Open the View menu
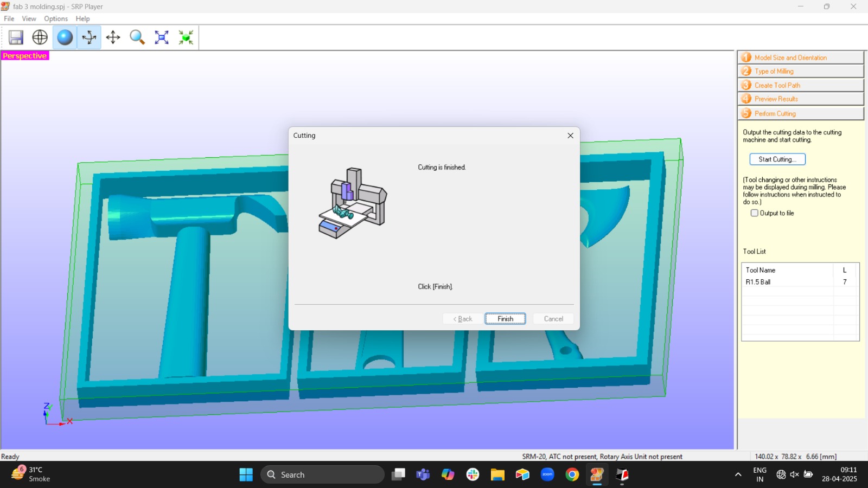Screen dimensions: 868x488 point(29,18)
